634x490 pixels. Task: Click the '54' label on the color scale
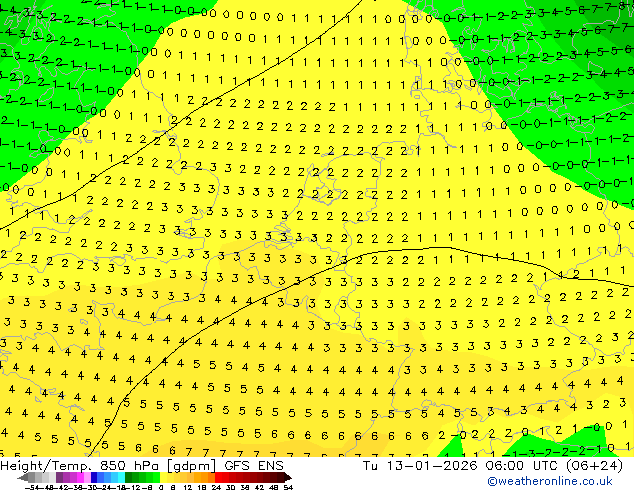click(288, 488)
